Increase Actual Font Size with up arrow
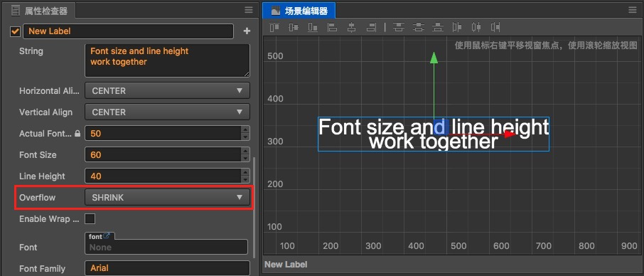644x276 pixels. click(x=246, y=129)
